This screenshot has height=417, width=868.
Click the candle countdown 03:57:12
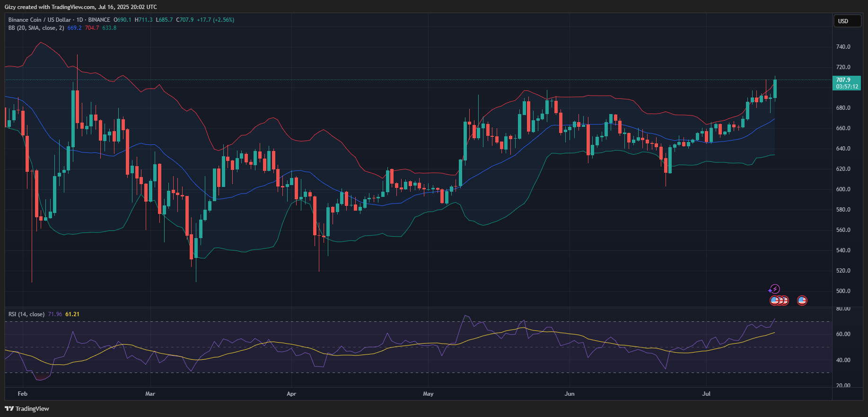[x=847, y=87]
